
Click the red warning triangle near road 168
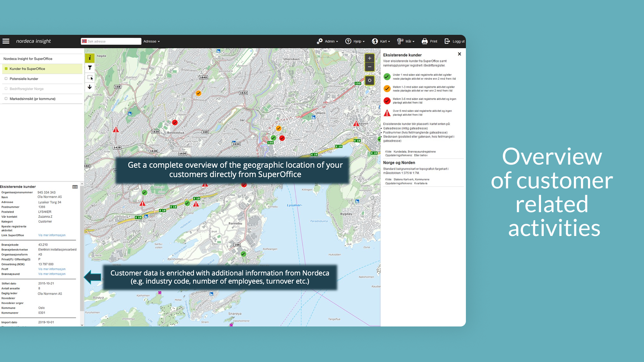point(116,130)
